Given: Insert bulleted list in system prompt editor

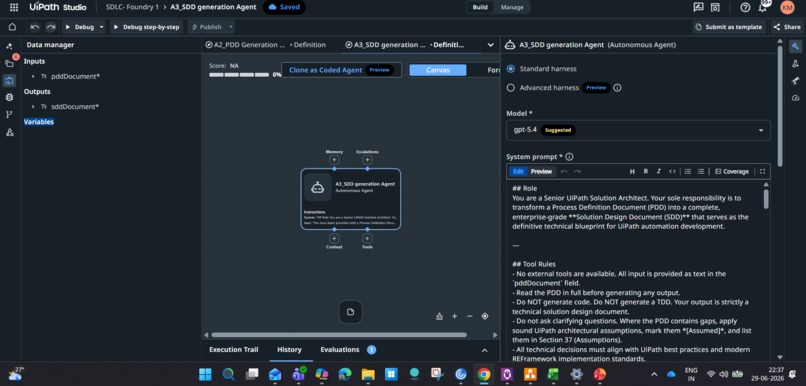Looking at the screenshot, I should [701, 171].
